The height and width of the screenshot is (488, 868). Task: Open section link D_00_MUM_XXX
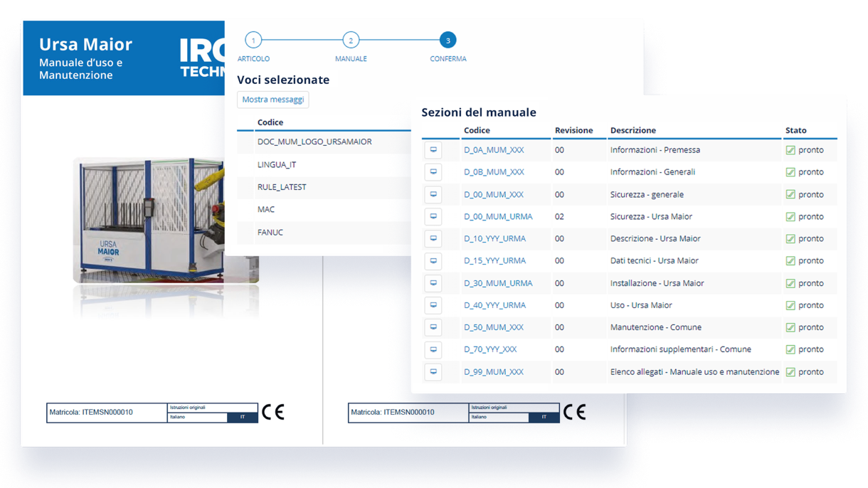(494, 194)
